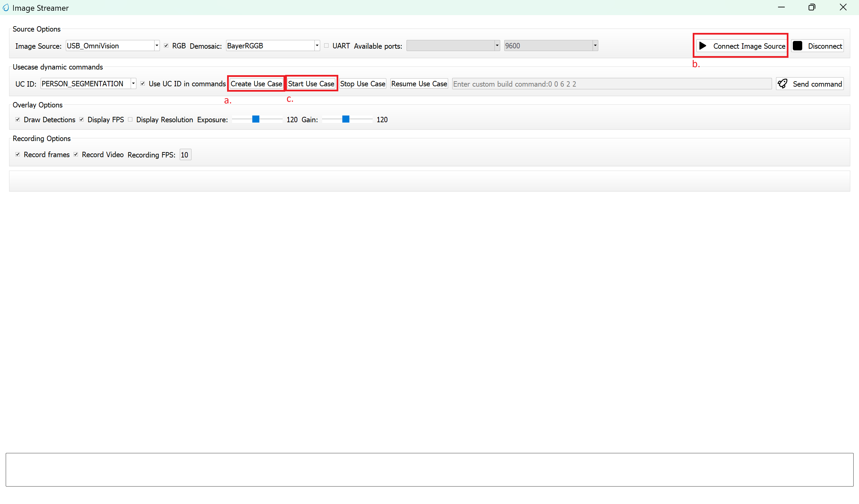Viewport: 859px width, 504px height.
Task: Enable Display Resolution overlay
Action: (130, 119)
